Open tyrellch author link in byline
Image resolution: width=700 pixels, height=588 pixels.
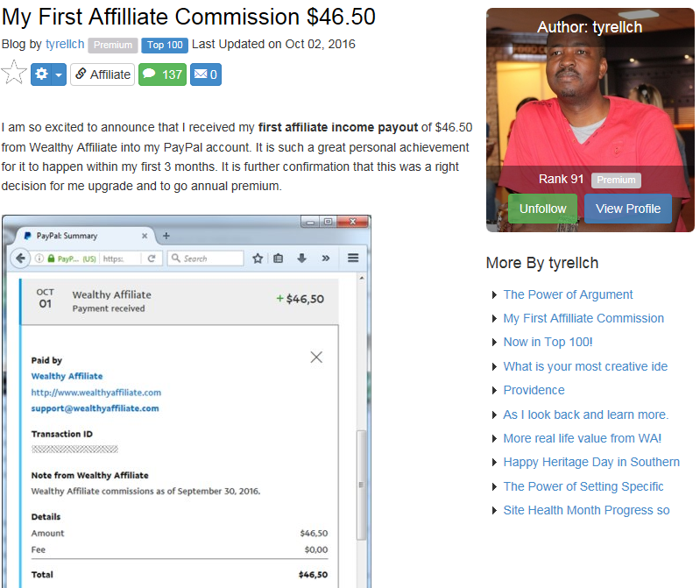tap(65, 44)
